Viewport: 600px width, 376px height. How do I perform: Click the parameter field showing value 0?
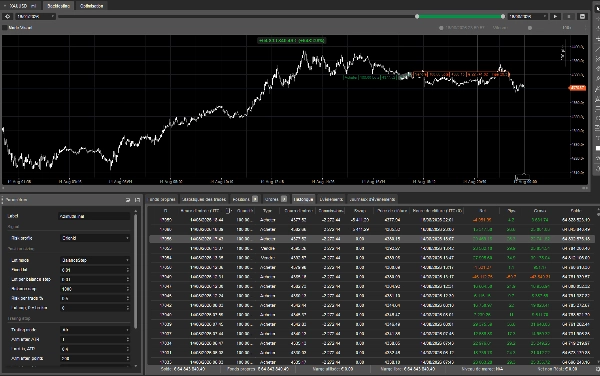pos(95,308)
